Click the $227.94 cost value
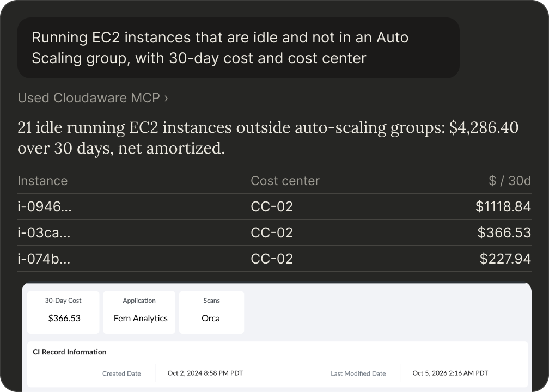549x392 pixels. (505, 259)
